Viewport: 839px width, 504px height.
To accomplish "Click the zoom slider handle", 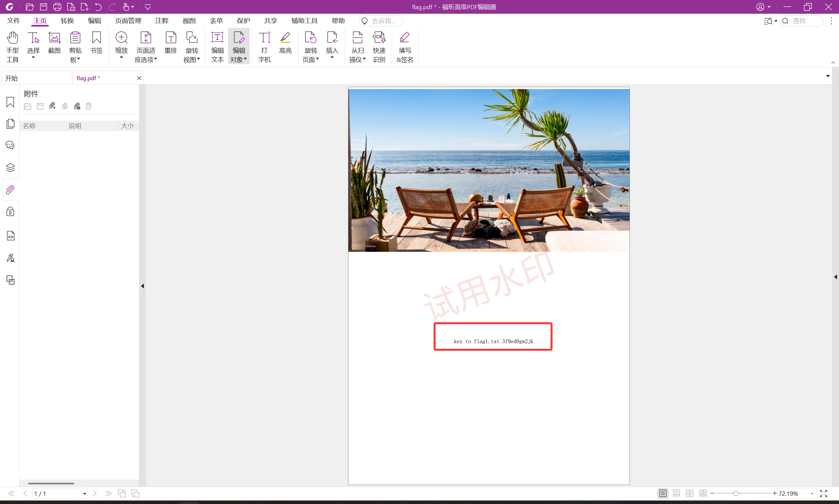I will click(735, 493).
